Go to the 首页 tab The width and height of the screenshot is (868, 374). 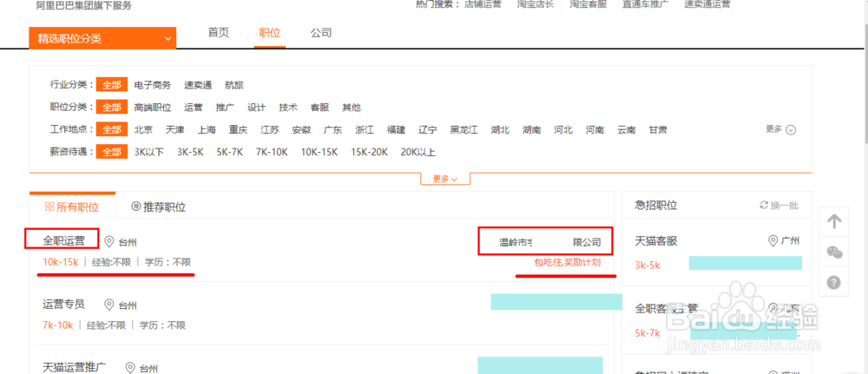[218, 33]
